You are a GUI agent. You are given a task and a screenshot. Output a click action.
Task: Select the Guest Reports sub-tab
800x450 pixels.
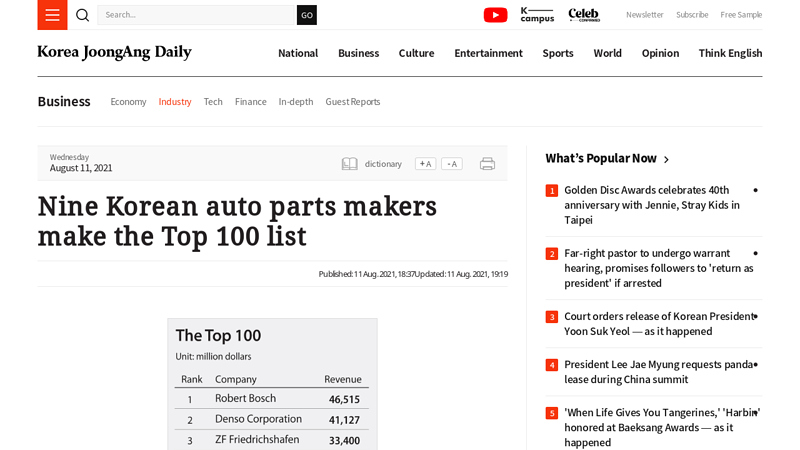point(353,102)
